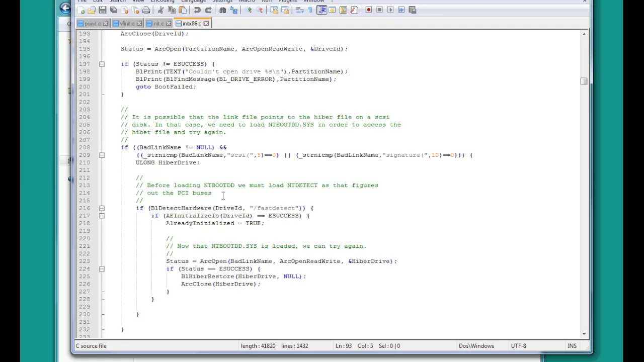Screen dimensions: 644x362
Task: Click the INS insert mode indicator
Action: click(x=572, y=346)
